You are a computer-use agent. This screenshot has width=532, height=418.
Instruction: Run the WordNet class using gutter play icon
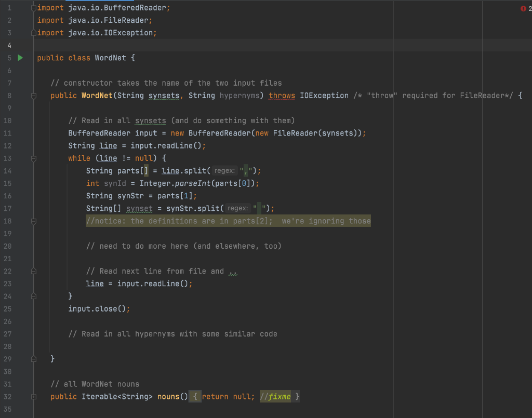pyautogui.click(x=20, y=58)
